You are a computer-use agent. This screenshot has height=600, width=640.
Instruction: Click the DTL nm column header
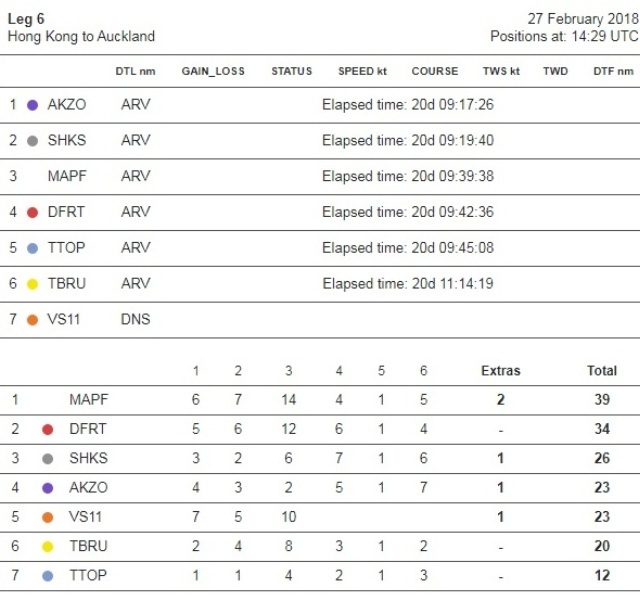[136, 72]
